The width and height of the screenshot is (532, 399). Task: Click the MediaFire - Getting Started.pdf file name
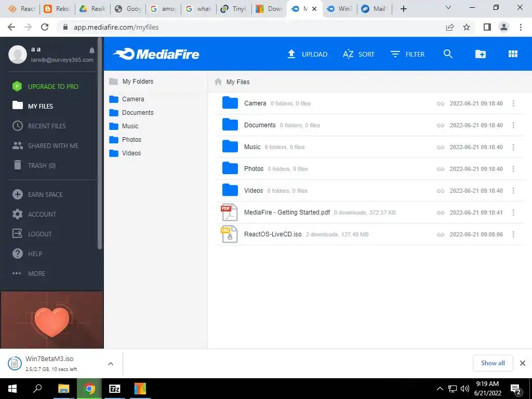click(x=287, y=212)
